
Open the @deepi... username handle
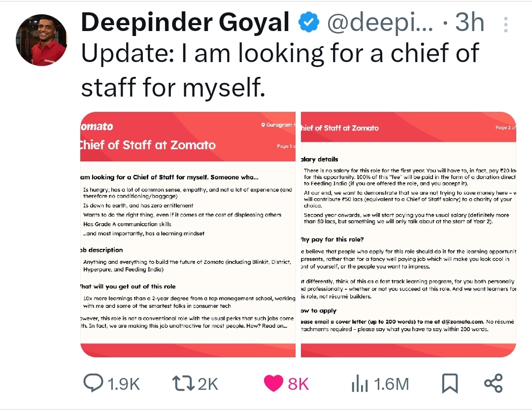coord(380,23)
